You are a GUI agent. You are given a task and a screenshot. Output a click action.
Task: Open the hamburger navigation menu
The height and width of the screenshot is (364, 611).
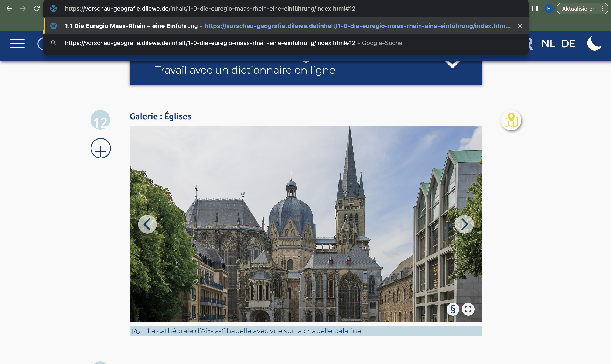(17, 44)
